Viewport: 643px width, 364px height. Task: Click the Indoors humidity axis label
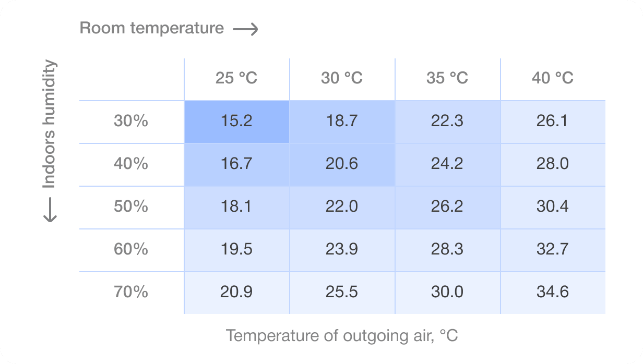[50, 125]
